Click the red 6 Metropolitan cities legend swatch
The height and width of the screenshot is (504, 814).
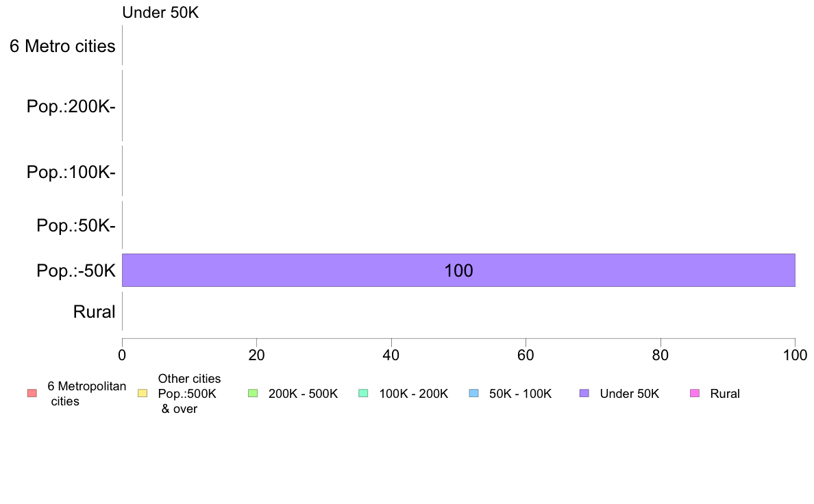pyautogui.click(x=32, y=394)
